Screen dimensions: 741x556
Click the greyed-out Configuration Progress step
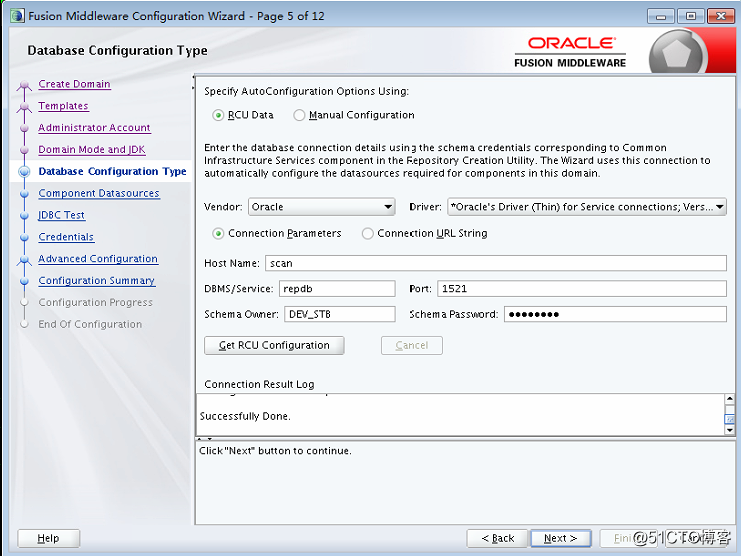pyautogui.click(x=95, y=302)
